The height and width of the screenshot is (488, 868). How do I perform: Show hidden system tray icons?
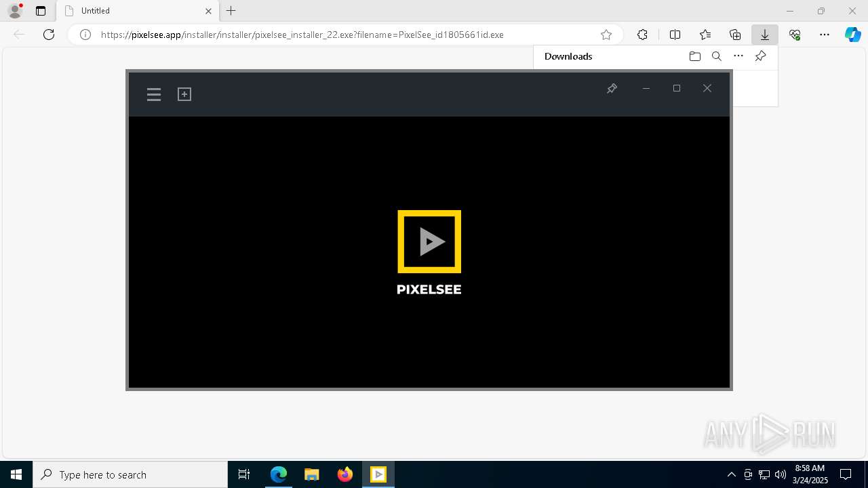point(731,474)
